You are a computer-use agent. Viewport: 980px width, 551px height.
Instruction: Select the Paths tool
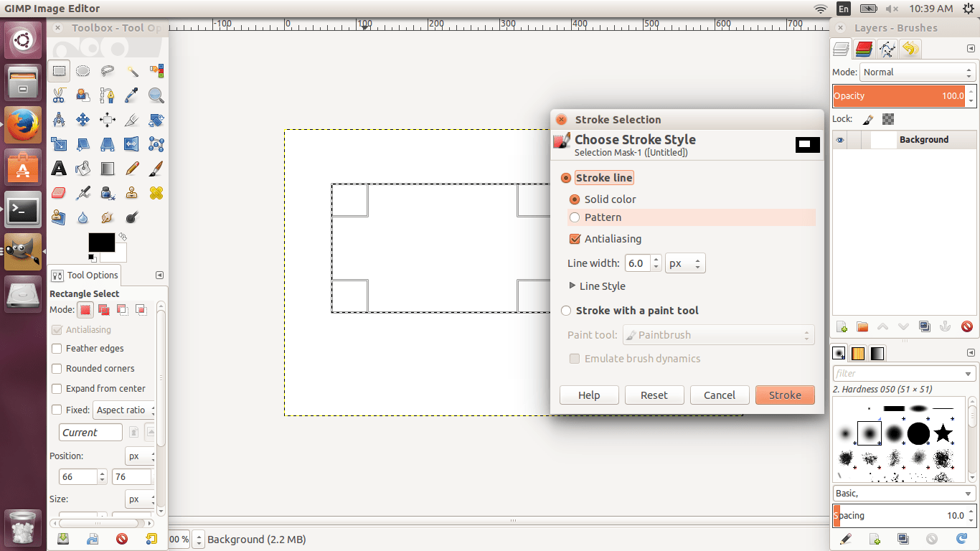108,95
